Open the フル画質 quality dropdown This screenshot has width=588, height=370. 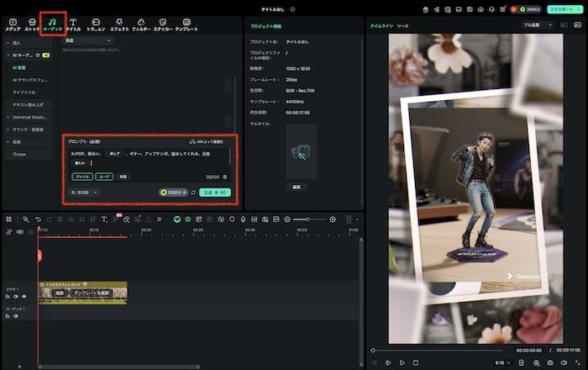(x=538, y=25)
